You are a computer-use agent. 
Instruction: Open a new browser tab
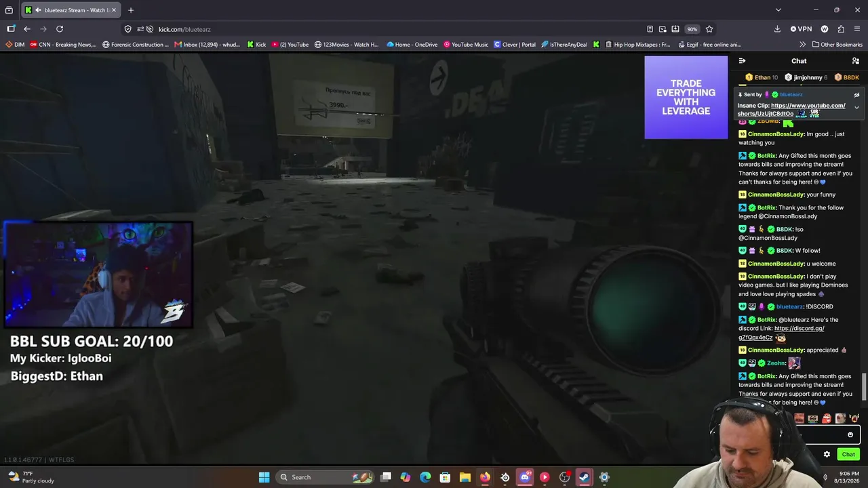click(131, 10)
